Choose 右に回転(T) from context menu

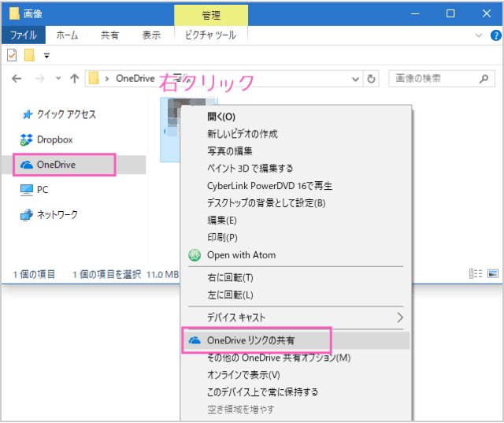click(296, 278)
